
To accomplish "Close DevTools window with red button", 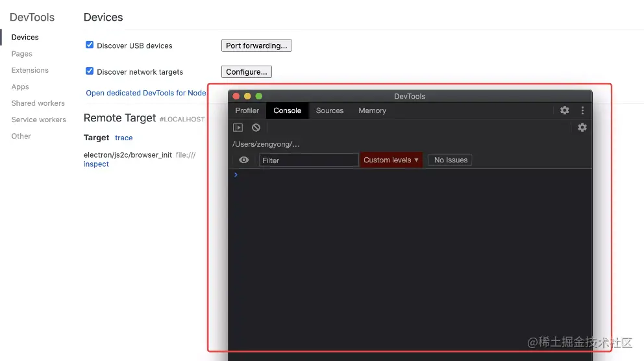I will coord(236,96).
